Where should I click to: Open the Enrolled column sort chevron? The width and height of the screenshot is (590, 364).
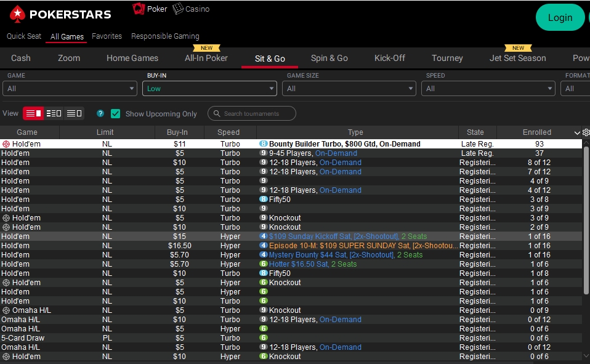click(577, 132)
